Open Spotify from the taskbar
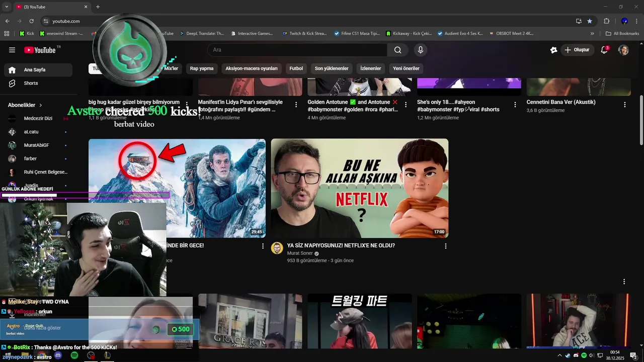 74,355
